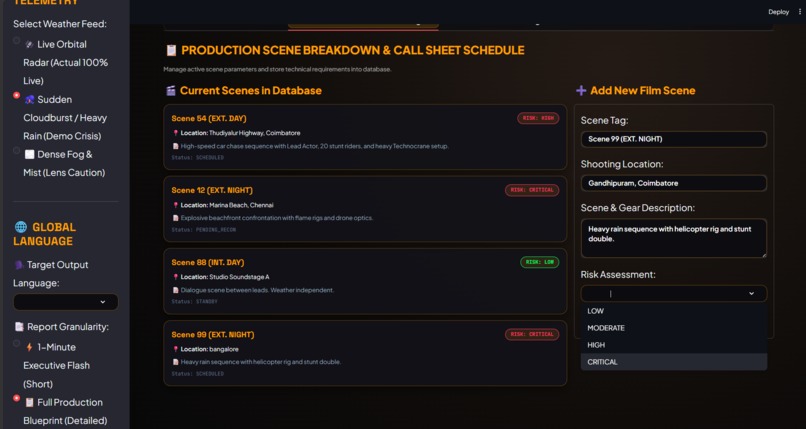
Task: Click the Add New Film Scene heading
Action: point(643,91)
